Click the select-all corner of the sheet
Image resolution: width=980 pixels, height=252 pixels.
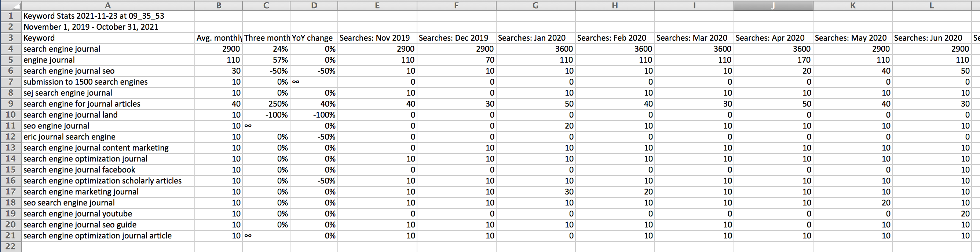pos(11,5)
